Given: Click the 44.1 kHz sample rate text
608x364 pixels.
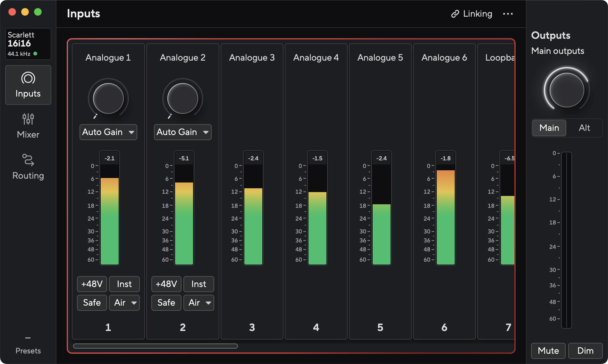Looking at the screenshot, I should [x=19, y=54].
